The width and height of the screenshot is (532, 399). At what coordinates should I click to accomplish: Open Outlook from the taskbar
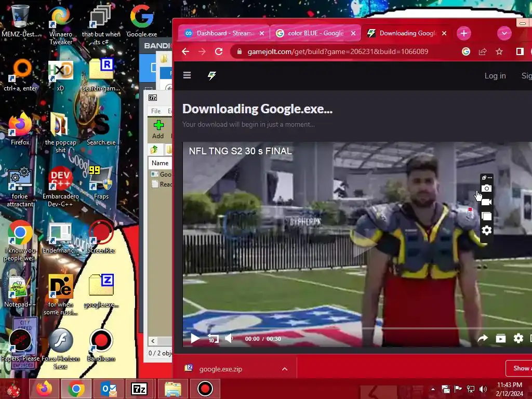point(109,389)
